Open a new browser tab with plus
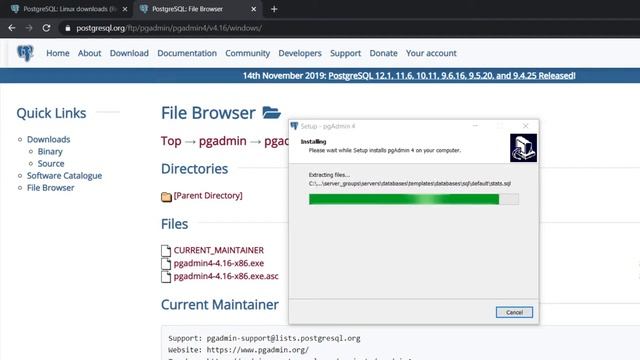Image resolution: width=640 pixels, height=360 pixels. pos(274,9)
